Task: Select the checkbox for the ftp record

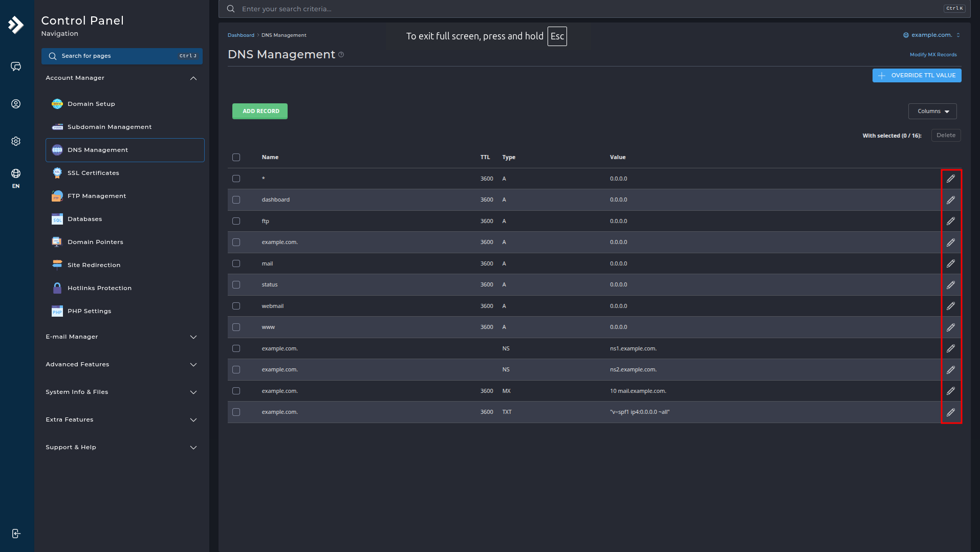Action: pos(236,221)
